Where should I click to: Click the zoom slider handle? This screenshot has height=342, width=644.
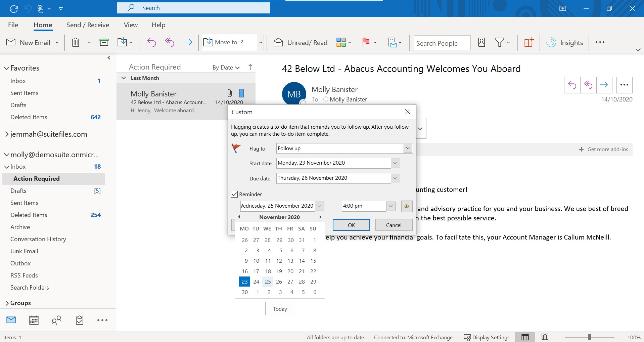(589, 337)
